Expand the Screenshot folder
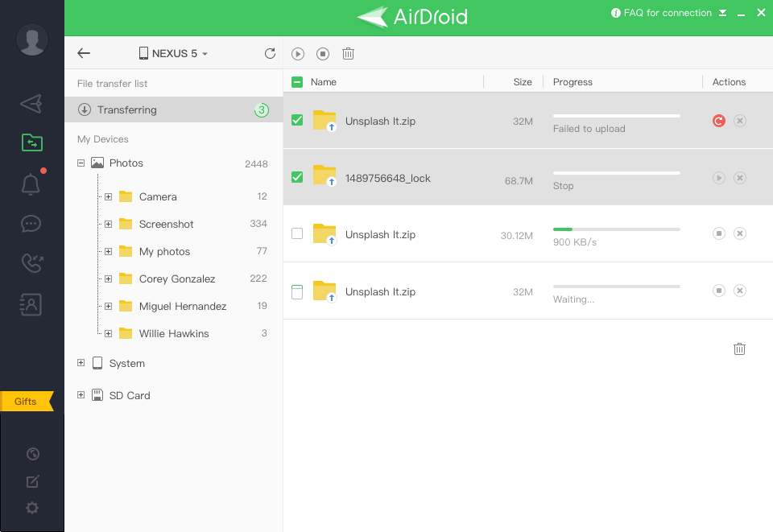Image resolution: width=773 pixels, height=532 pixels. click(109, 224)
